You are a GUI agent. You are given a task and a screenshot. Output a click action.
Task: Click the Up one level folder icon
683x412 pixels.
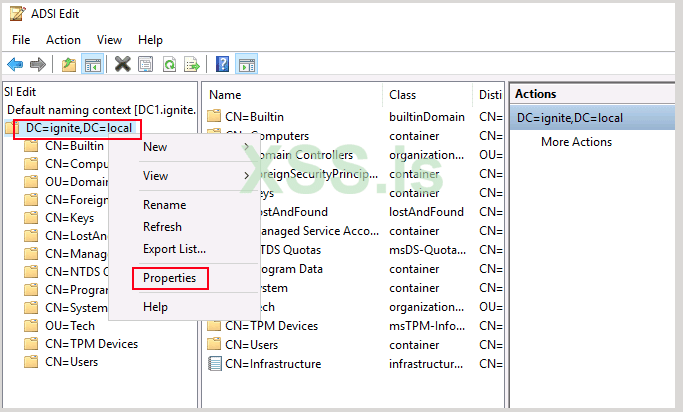pyautogui.click(x=69, y=65)
